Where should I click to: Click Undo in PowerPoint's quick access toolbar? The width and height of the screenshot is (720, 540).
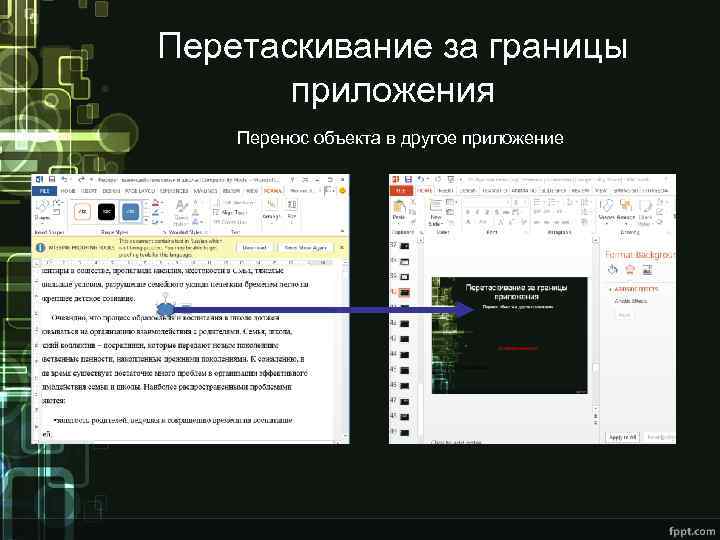(x=421, y=180)
